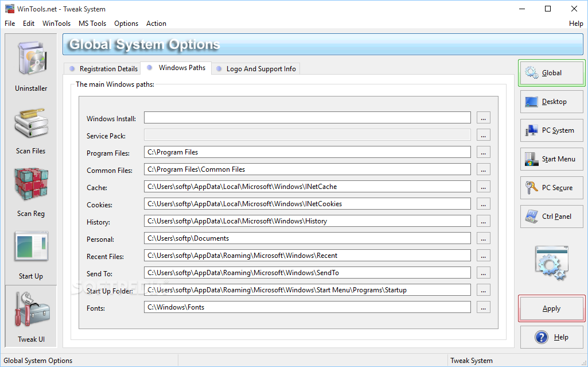Open the MS Tools menu
This screenshot has width=588, height=367.
point(92,24)
